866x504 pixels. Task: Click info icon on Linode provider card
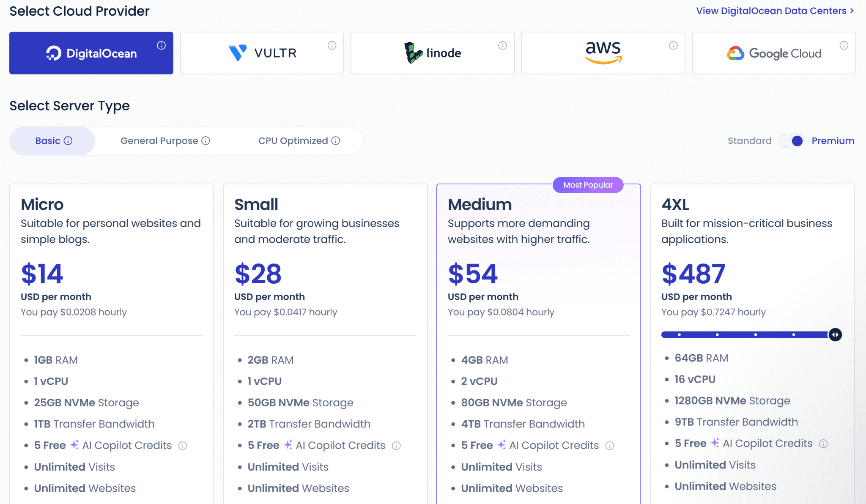pos(502,45)
